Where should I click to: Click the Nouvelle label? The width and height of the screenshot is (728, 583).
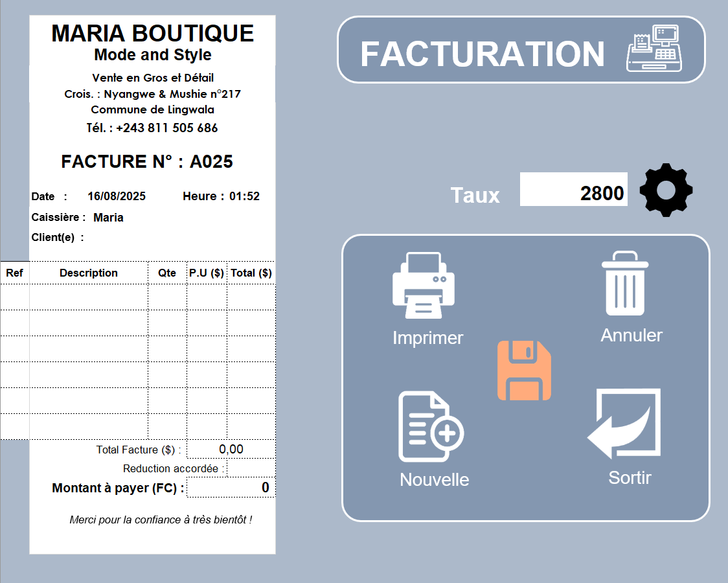[x=434, y=480]
